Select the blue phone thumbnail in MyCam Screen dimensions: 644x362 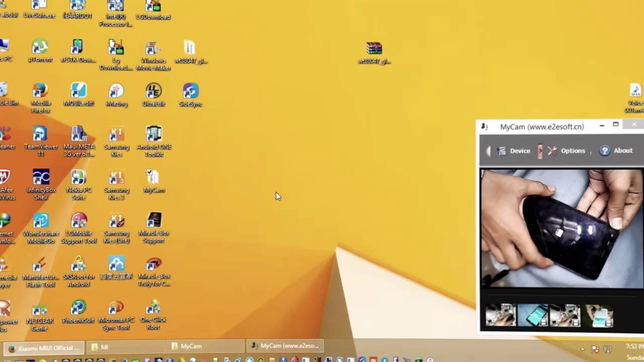(x=533, y=315)
